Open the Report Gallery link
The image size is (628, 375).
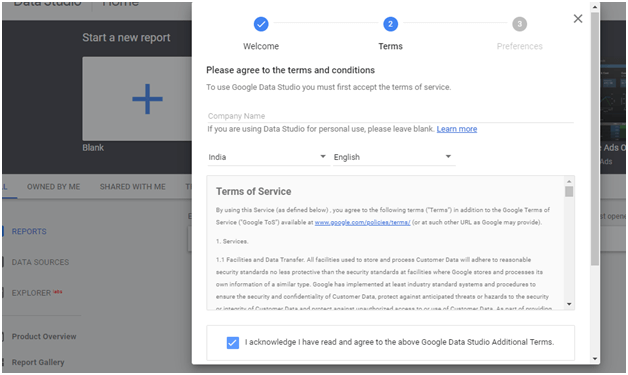click(x=38, y=362)
